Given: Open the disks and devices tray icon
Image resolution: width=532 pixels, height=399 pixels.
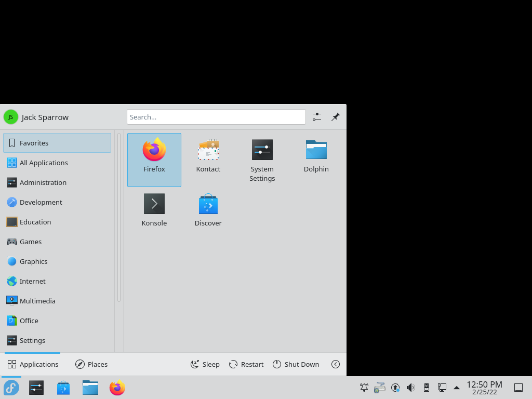Looking at the screenshot, I should pos(380,387).
